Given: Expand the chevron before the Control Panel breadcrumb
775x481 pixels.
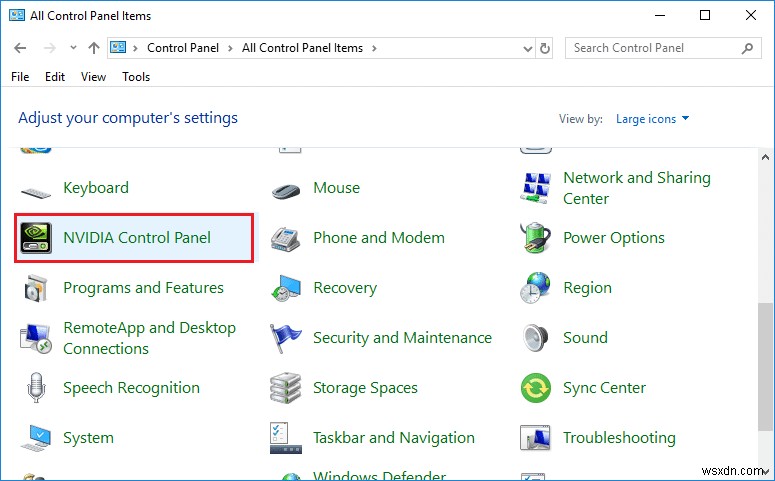Looking at the screenshot, I should pos(135,48).
